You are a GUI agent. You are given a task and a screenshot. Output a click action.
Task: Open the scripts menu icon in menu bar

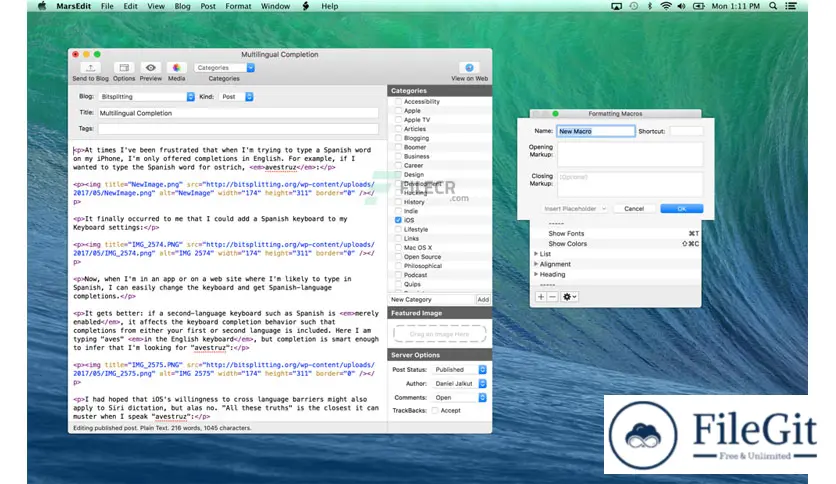pyautogui.click(x=306, y=6)
